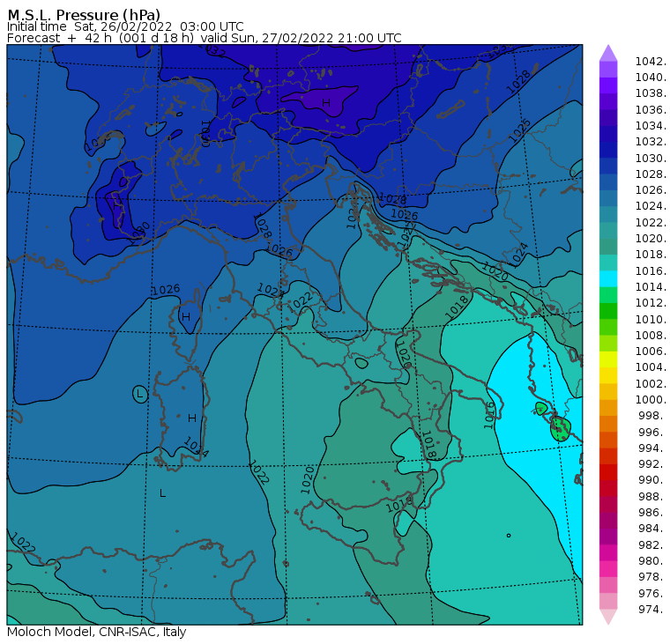Click the "1042." legend label
Viewport: 670px width, 644px height.
point(651,62)
